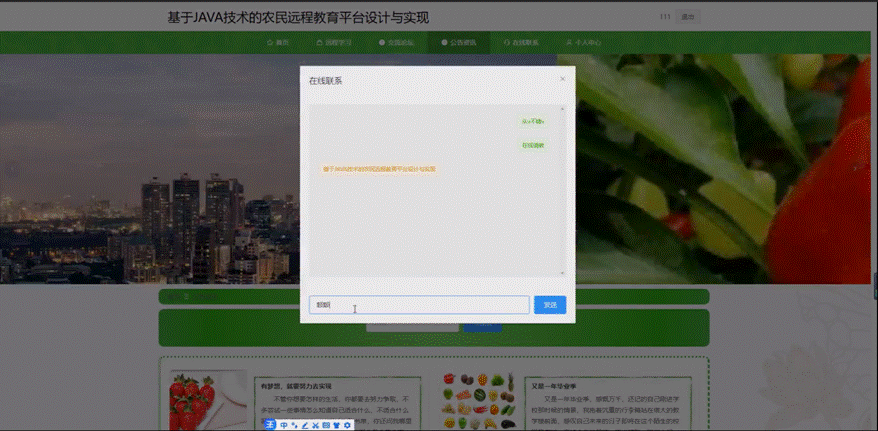Open the 公告资讯 nav item
This screenshot has width=878, height=431.
[459, 43]
